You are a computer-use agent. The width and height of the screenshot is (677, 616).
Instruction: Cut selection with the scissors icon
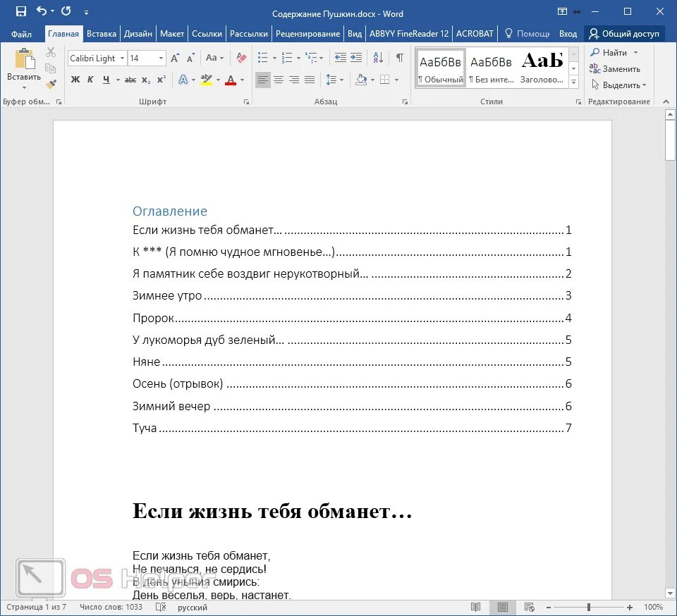coord(51,52)
